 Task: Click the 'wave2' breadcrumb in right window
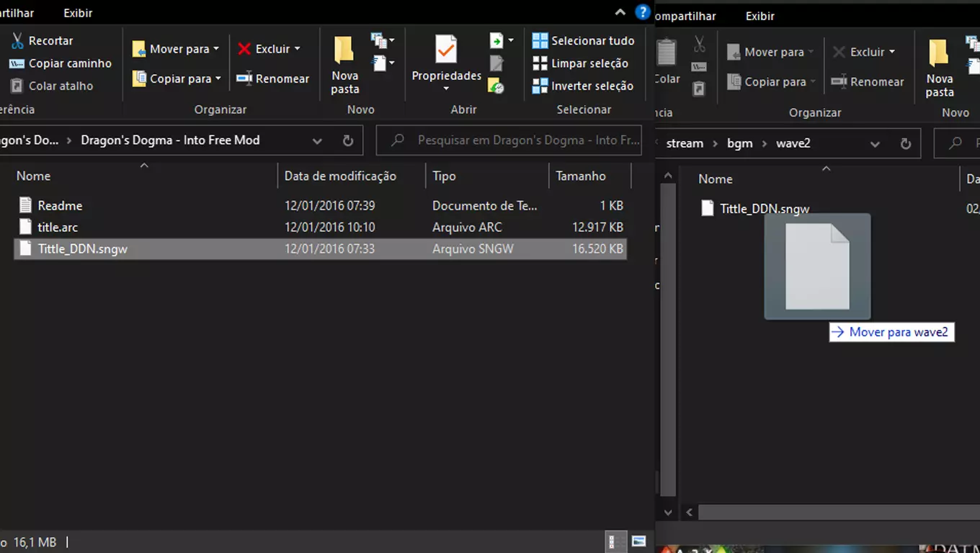point(793,143)
